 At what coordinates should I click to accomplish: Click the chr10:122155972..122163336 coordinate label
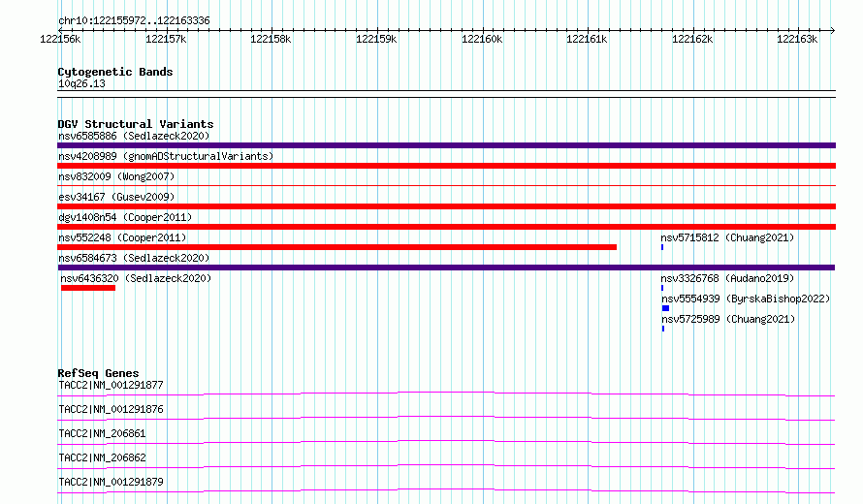[134, 21]
